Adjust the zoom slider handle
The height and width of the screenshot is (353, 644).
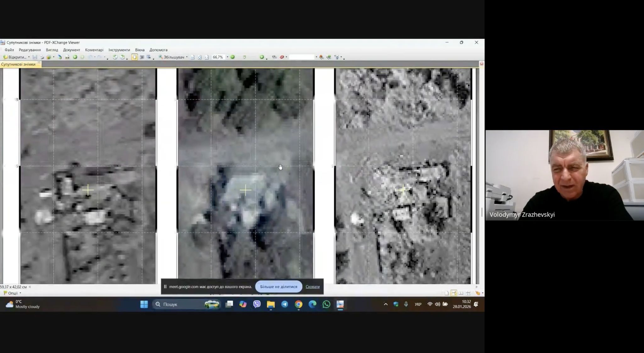(x=244, y=57)
